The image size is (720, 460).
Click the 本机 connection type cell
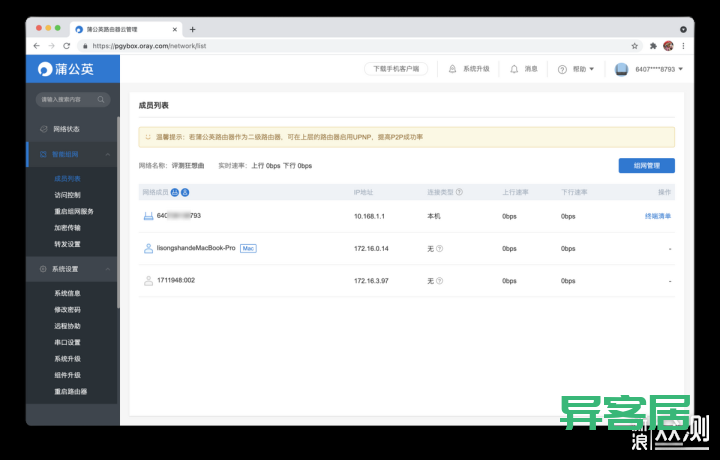[434, 216]
